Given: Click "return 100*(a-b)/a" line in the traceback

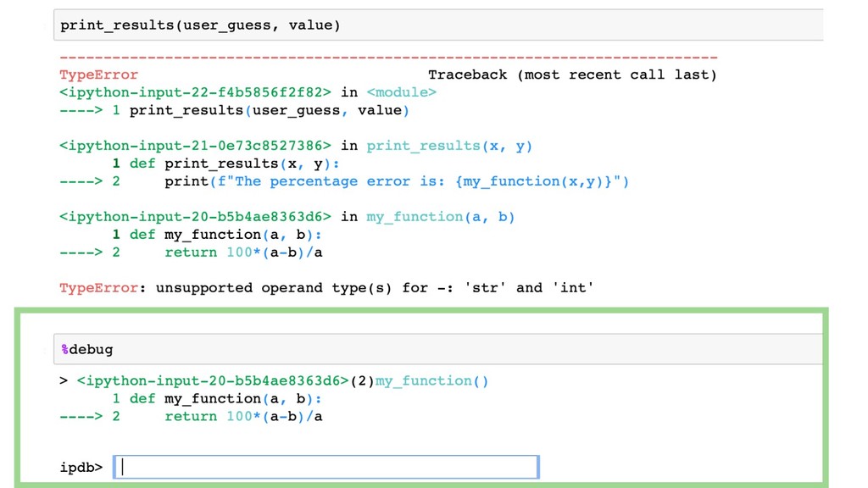Looking at the screenshot, I should coord(243,252).
